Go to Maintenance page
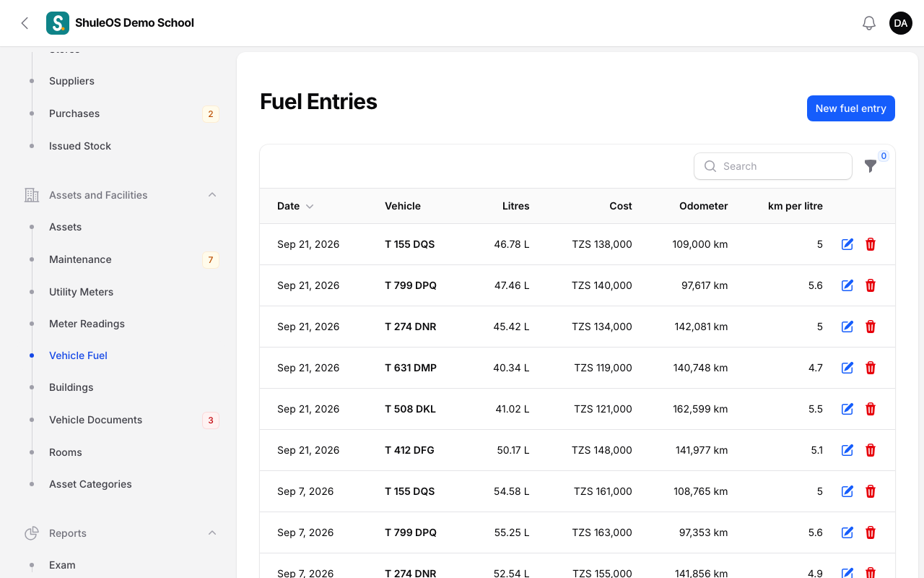924x578 pixels. tap(80, 259)
